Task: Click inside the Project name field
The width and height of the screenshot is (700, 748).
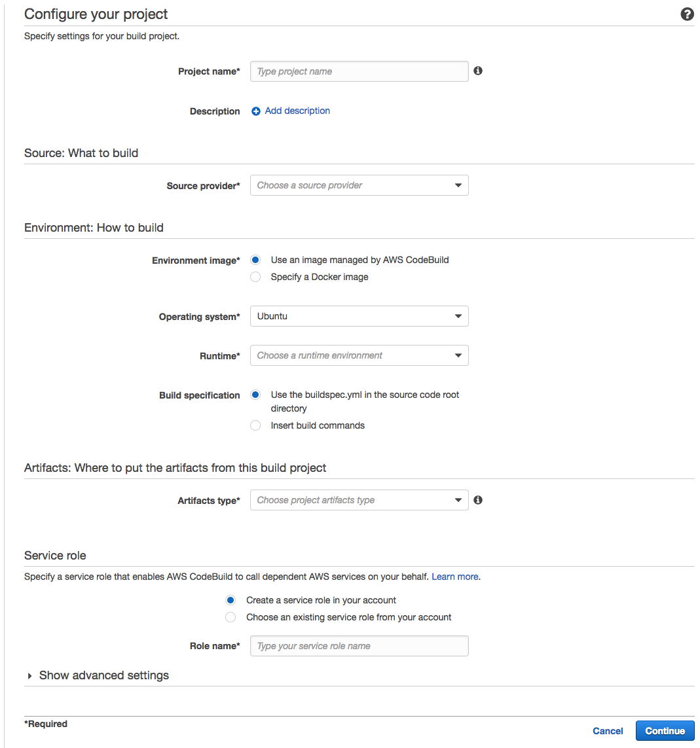Action: [x=359, y=71]
